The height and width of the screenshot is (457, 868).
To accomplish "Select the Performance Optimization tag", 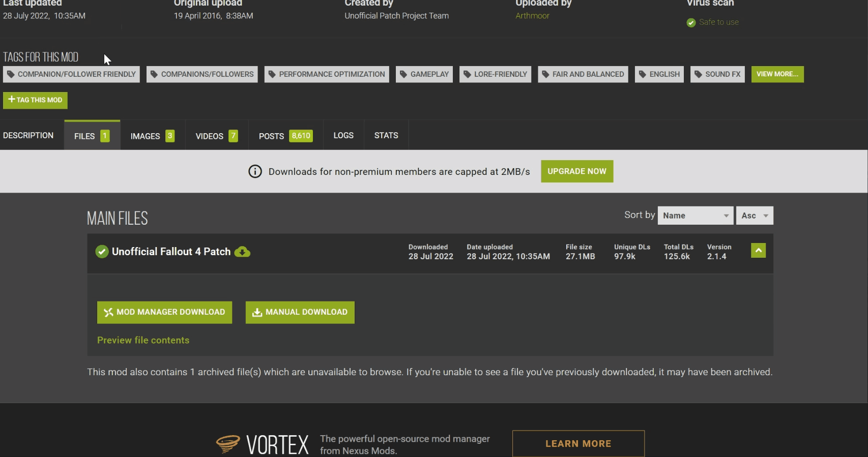I will [327, 74].
